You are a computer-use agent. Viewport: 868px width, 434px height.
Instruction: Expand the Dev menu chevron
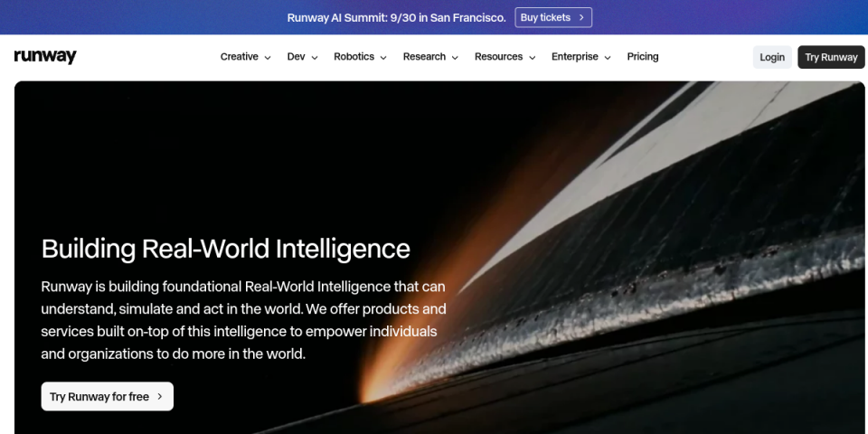point(315,58)
